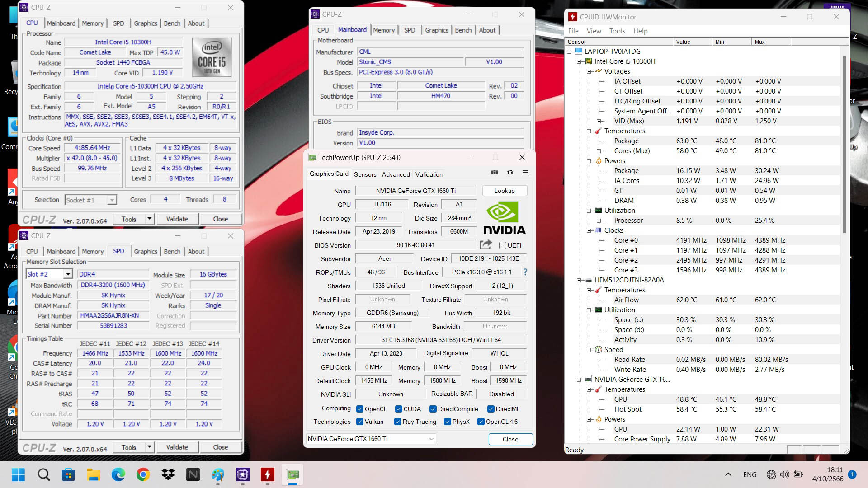Click the Bus Interface question mark icon
This screenshot has height=488, width=868.
click(525, 272)
